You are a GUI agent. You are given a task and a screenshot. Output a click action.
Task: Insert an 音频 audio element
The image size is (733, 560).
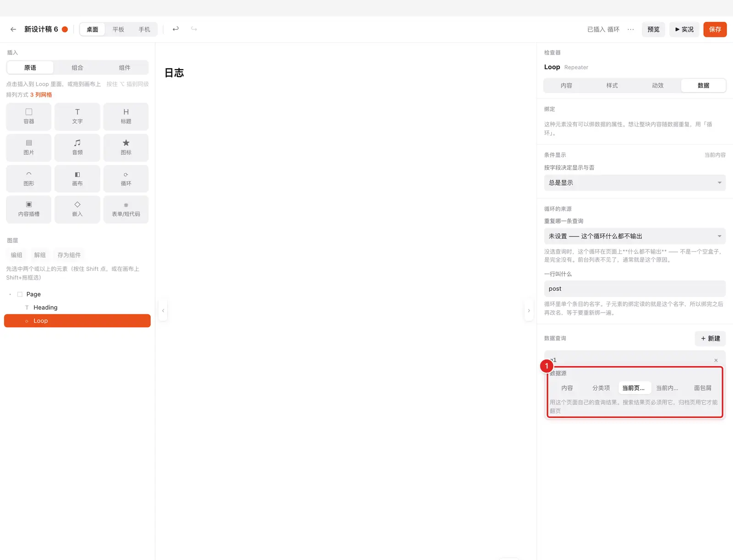pyautogui.click(x=77, y=148)
